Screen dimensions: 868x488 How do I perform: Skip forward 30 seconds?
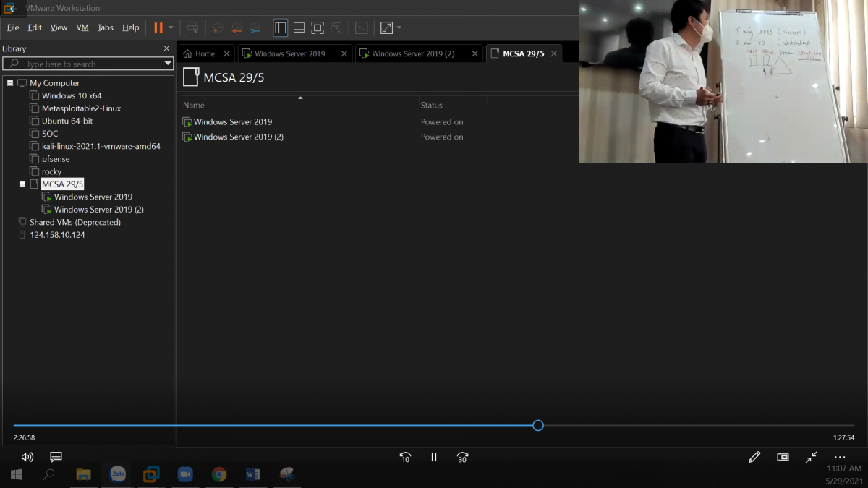[x=463, y=457]
